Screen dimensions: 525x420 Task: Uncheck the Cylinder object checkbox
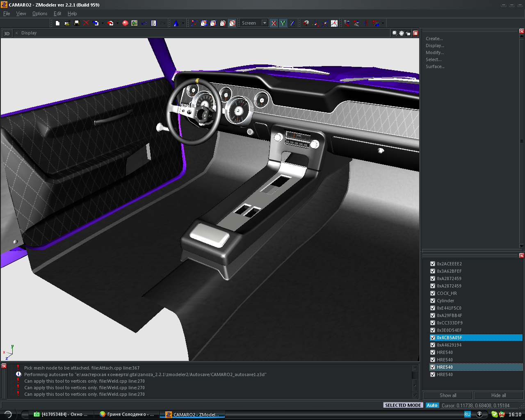(x=433, y=301)
